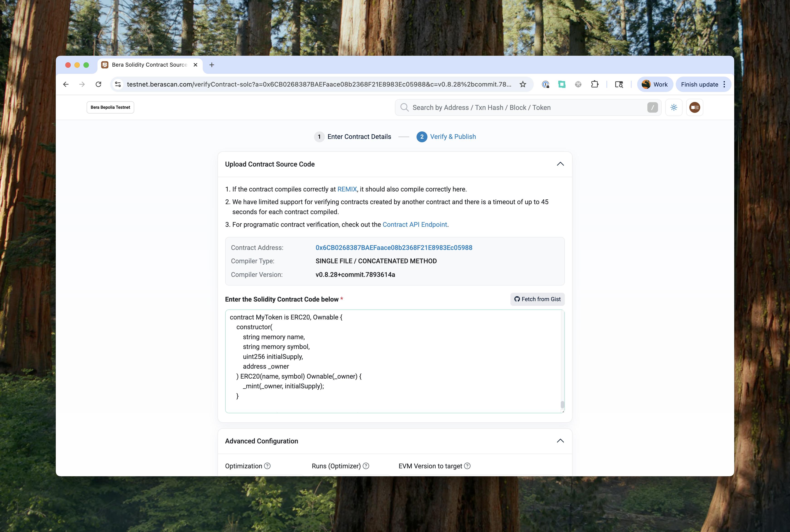Click the Runs (Optimizer) help icon
Screen dimensions: 790x532
click(366, 466)
